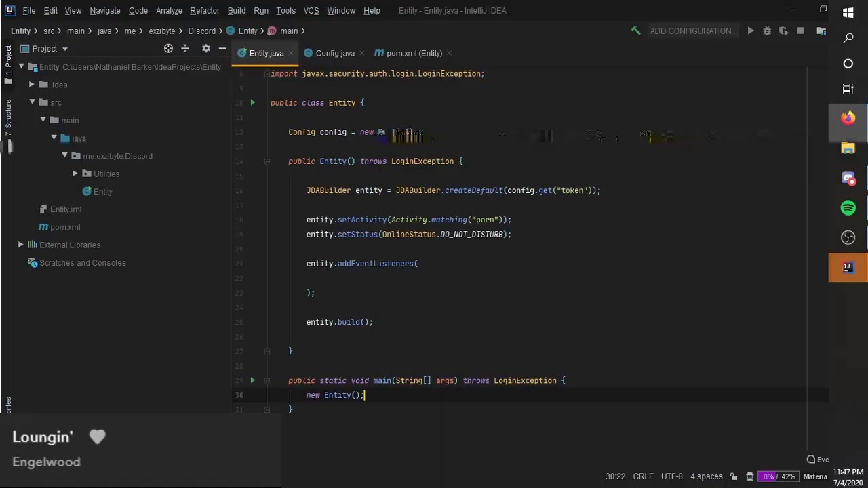Click ADD CONFIGURATION... button

coord(693,30)
